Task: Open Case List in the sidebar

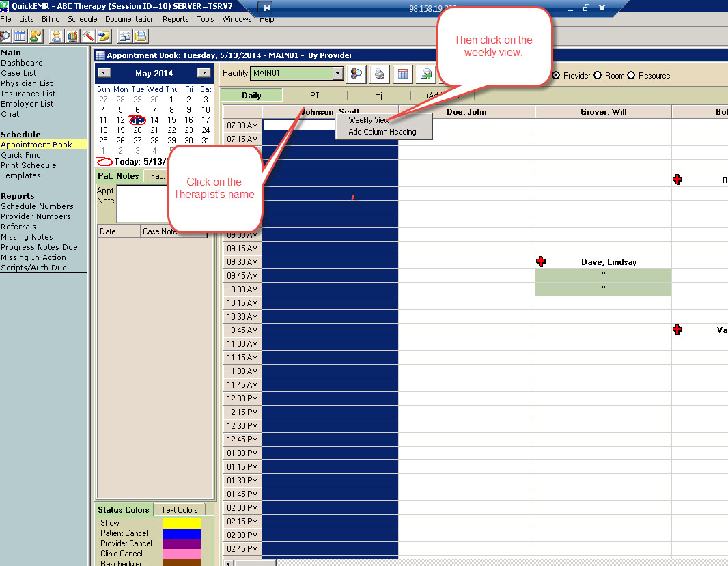Action: [x=18, y=73]
